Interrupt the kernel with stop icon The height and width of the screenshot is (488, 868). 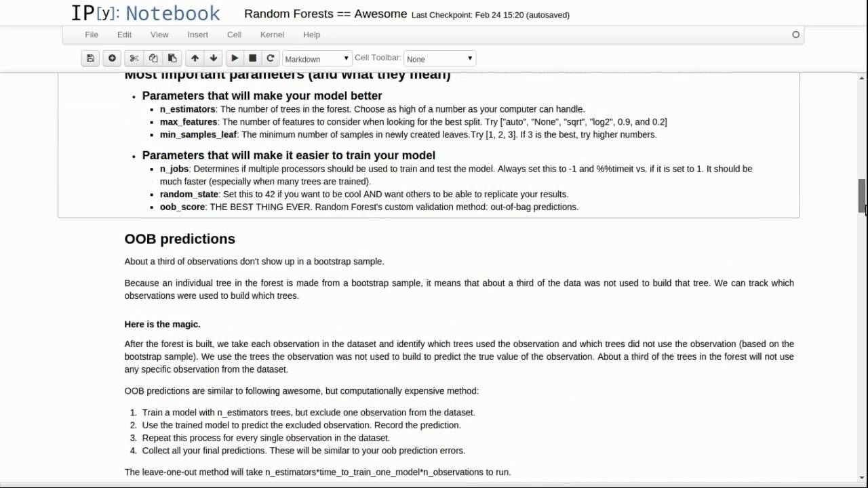253,58
